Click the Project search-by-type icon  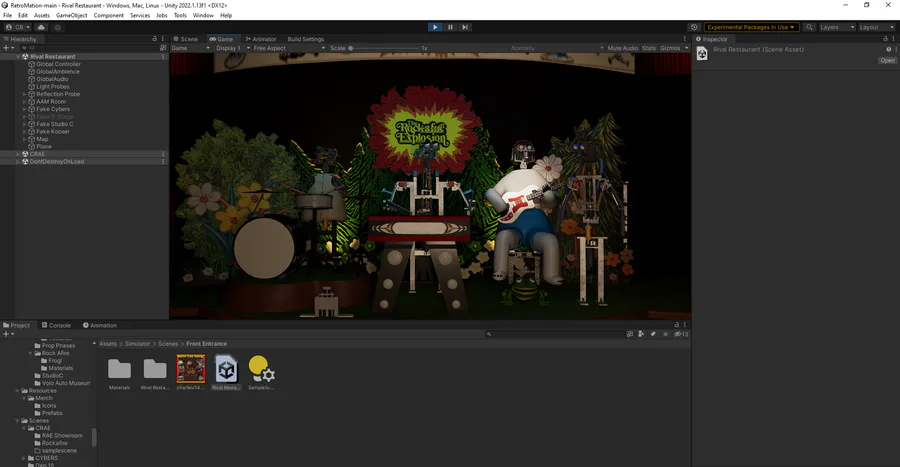[630, 334]
